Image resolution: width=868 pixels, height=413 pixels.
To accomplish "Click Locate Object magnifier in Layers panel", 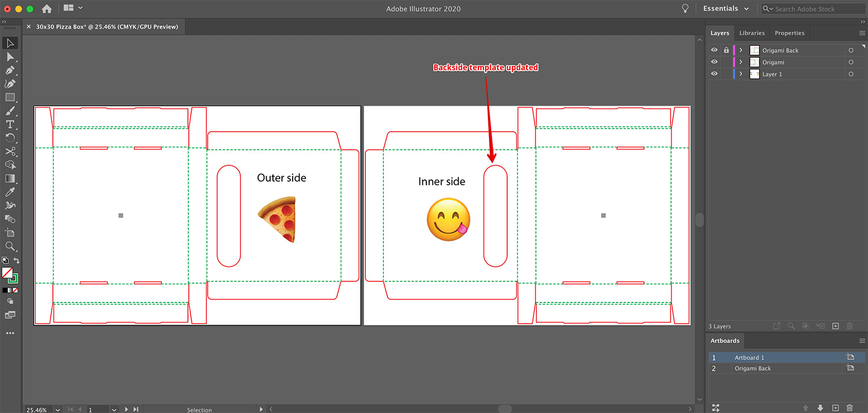I will click(791, 326).
